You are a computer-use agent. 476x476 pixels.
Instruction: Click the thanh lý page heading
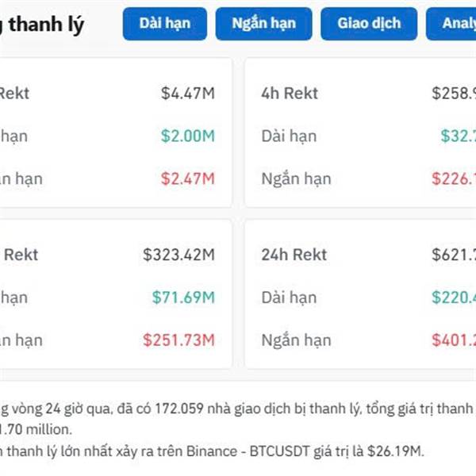(48, 25)
